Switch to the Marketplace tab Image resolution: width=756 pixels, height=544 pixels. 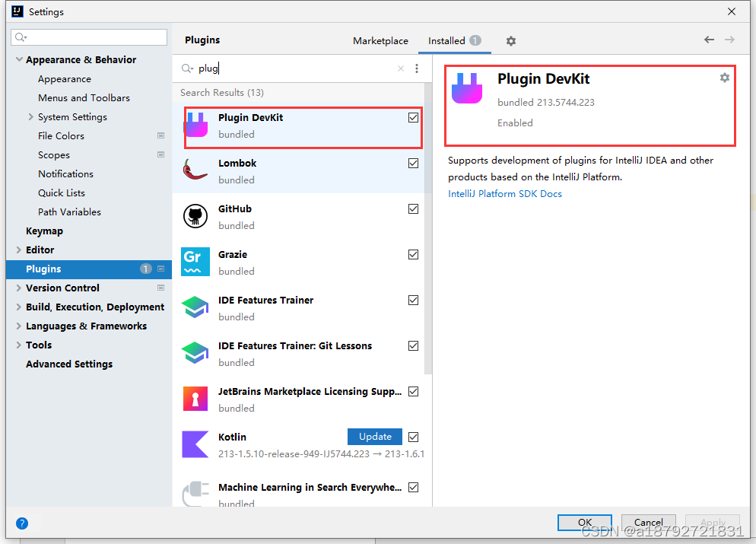[x=380, y=41]
